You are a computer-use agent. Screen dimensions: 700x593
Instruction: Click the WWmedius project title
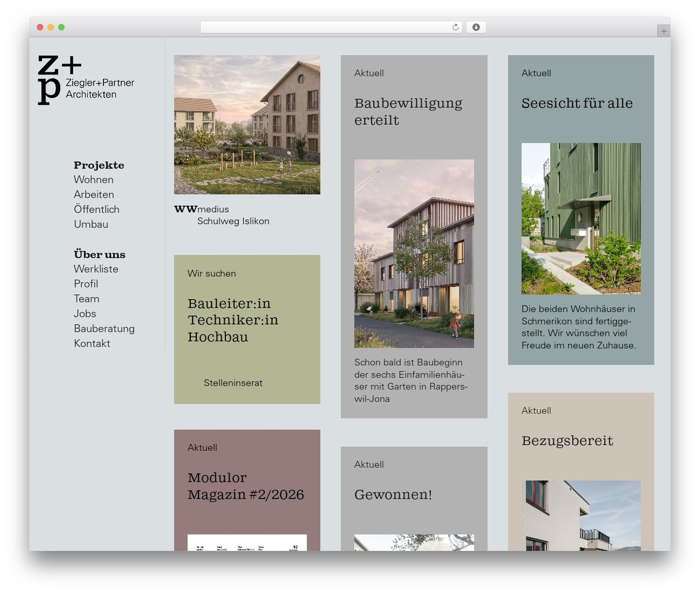point(201,209)
